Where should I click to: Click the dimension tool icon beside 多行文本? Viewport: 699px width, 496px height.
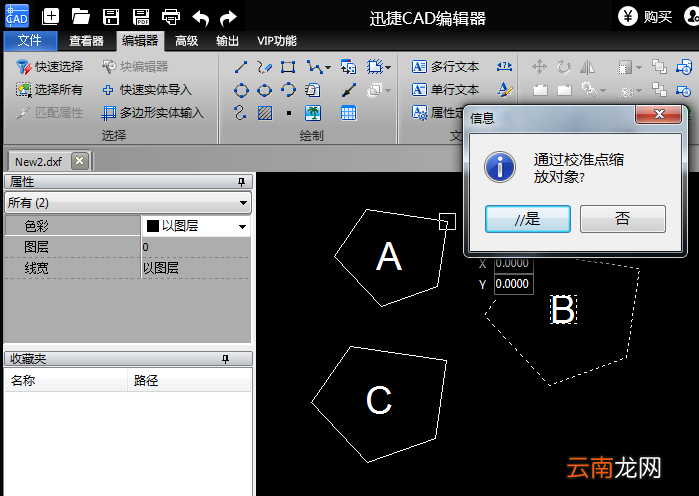(x=504, y=66)
